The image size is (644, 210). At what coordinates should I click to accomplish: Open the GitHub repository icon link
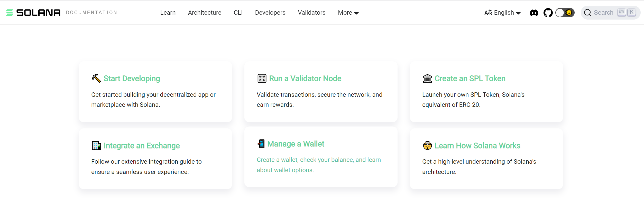(548, 13)
